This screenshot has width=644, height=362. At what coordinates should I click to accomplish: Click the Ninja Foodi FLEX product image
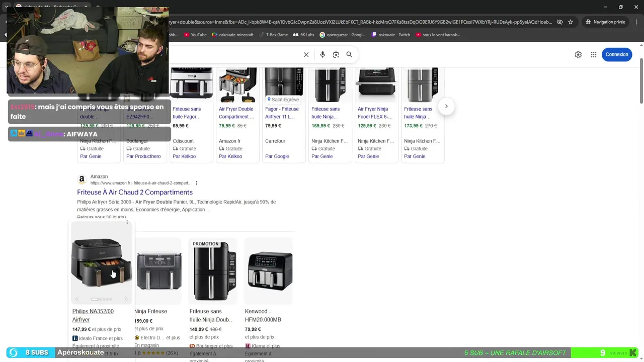click(376, 85)
